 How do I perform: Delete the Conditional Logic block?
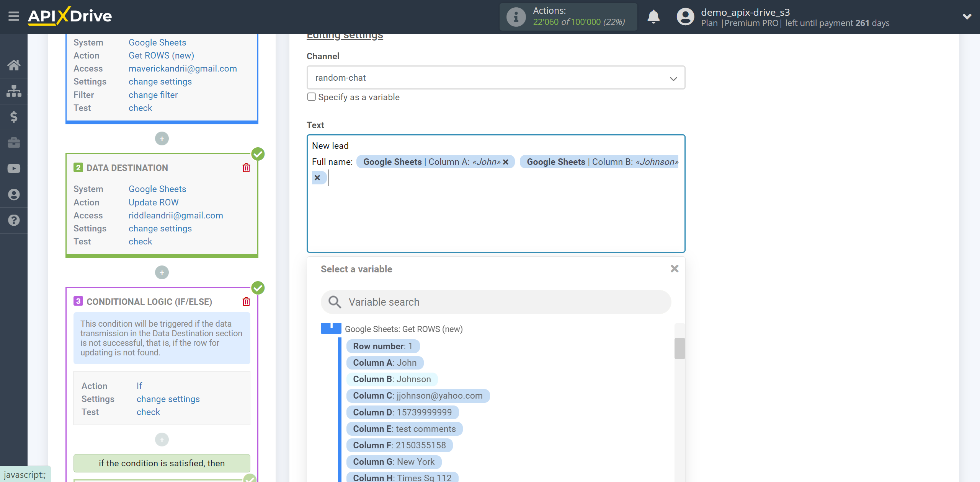tap(246, 302)
